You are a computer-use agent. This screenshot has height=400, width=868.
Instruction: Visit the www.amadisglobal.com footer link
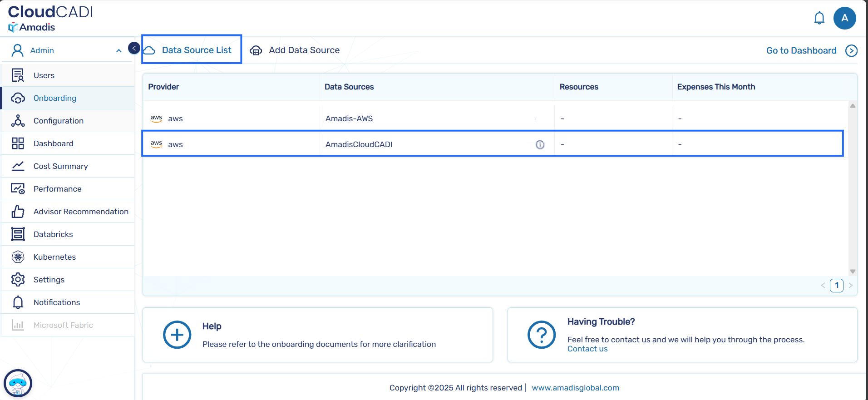coord(575,388)
